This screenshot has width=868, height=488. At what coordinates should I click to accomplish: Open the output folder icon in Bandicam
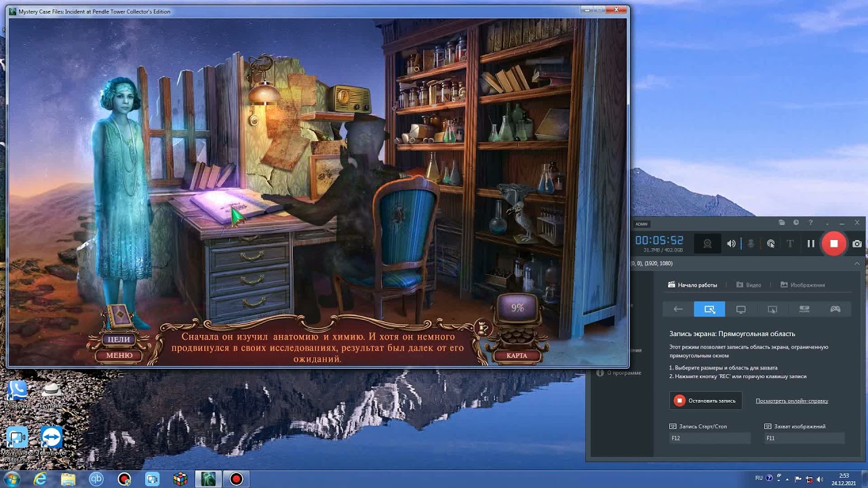tap(781, 222)
